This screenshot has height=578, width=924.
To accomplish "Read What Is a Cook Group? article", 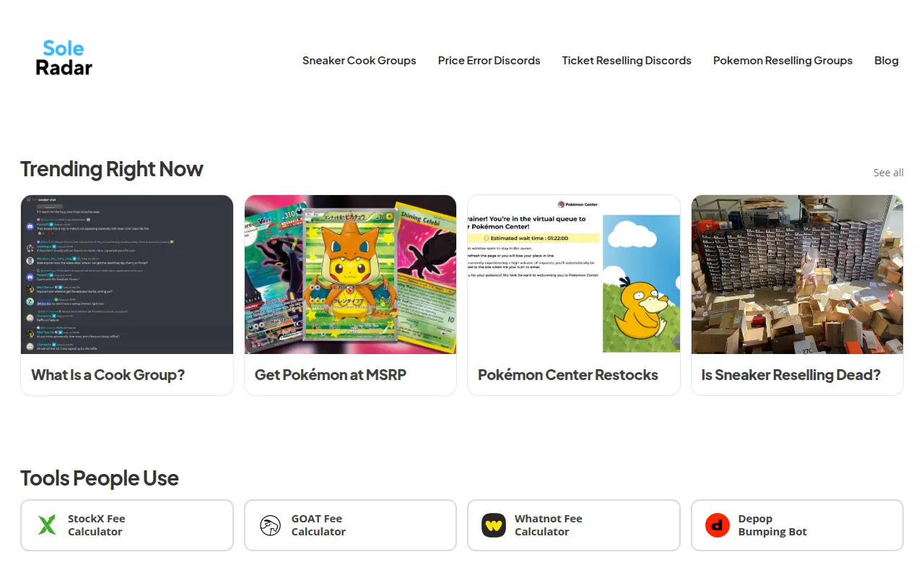I will tap(108, 375).
